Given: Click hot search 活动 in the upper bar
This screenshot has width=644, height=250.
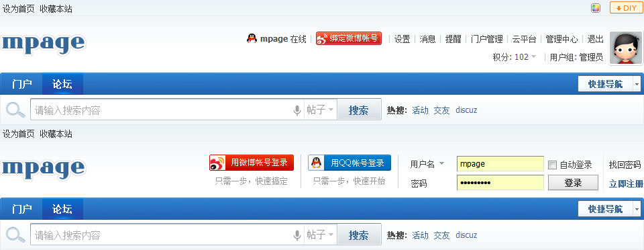Looking at the screenshot, I should click(x=420, y=110).
